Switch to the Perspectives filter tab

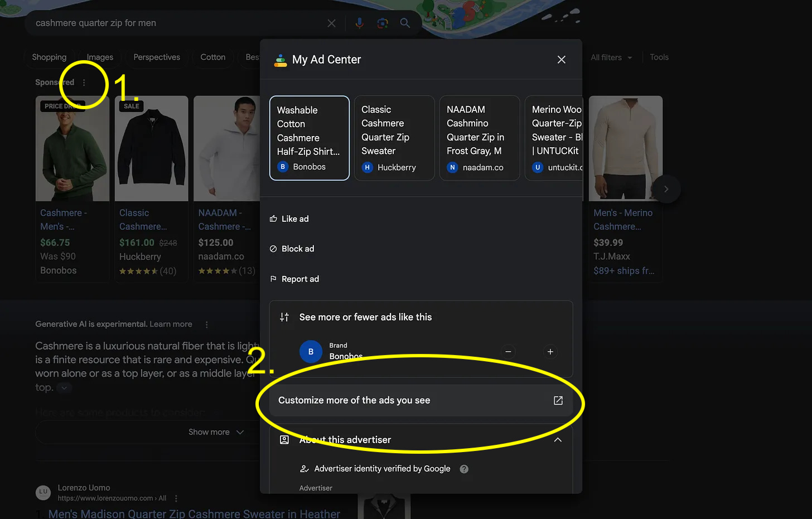(157, 57)
